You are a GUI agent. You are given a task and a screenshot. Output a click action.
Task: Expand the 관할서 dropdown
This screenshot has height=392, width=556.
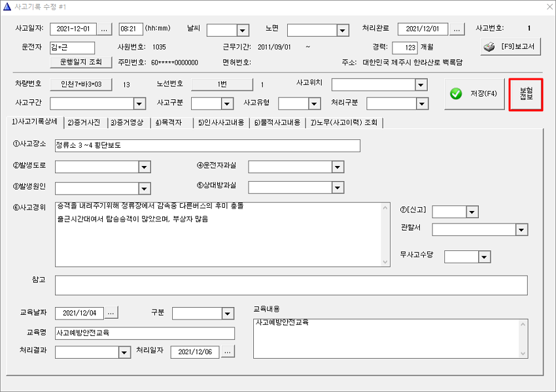point(521,230)
